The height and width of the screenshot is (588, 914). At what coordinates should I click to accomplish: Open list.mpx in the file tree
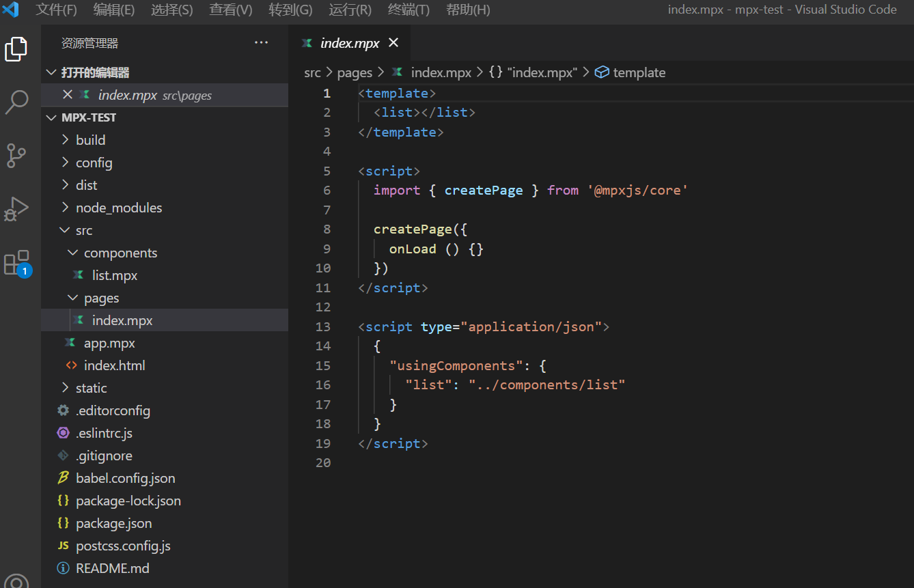(115, 275)
